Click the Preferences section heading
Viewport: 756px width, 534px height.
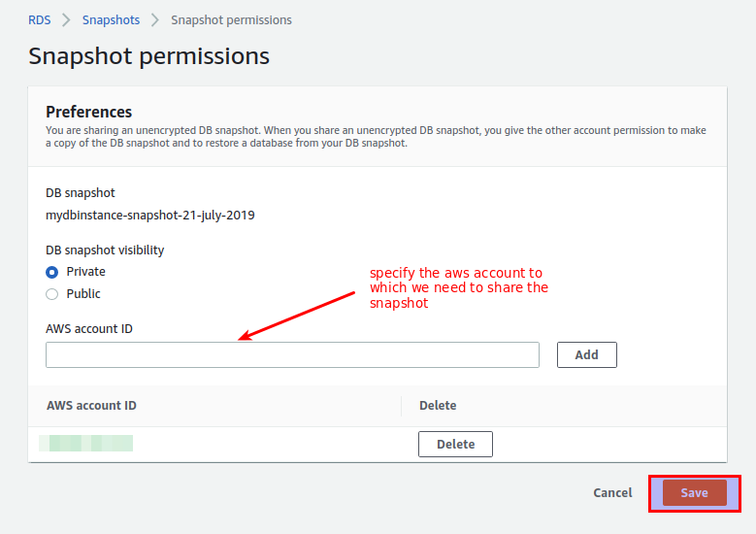coord(88,112)
